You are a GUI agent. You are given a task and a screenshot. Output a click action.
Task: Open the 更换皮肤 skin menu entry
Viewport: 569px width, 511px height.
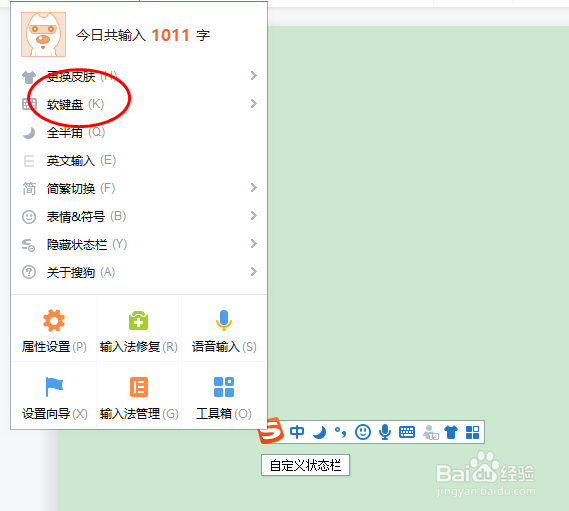click(139, 76)
